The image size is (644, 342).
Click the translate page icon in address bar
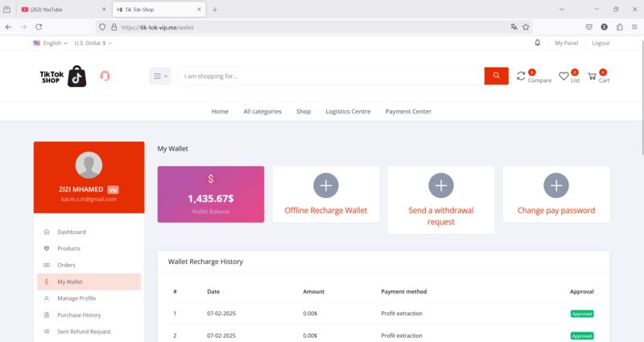514,27
